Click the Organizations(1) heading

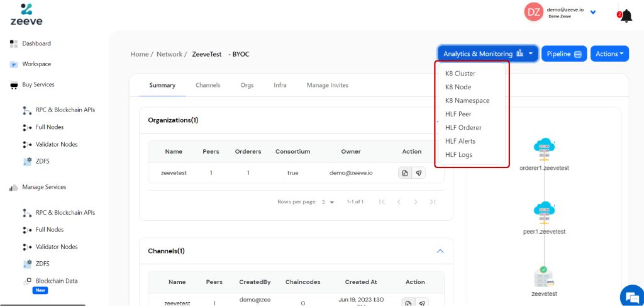tap(173, 120)
